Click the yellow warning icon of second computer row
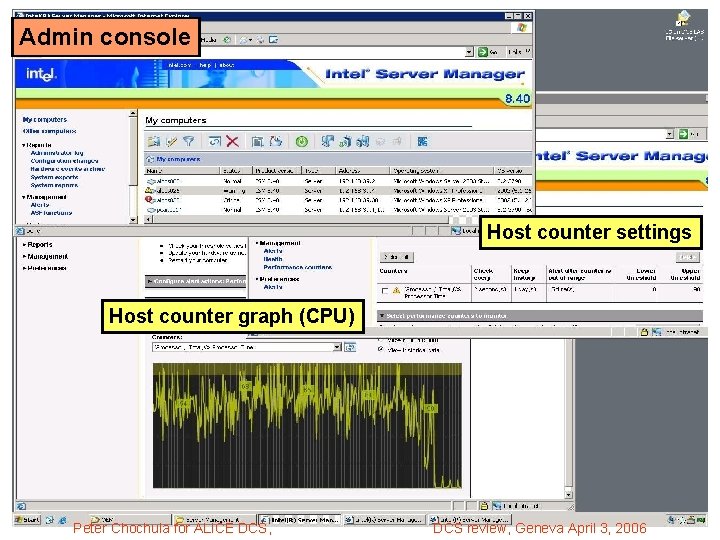Image resolution: width=720 pixels, height=540 pixels. click(x=149, y=190)
